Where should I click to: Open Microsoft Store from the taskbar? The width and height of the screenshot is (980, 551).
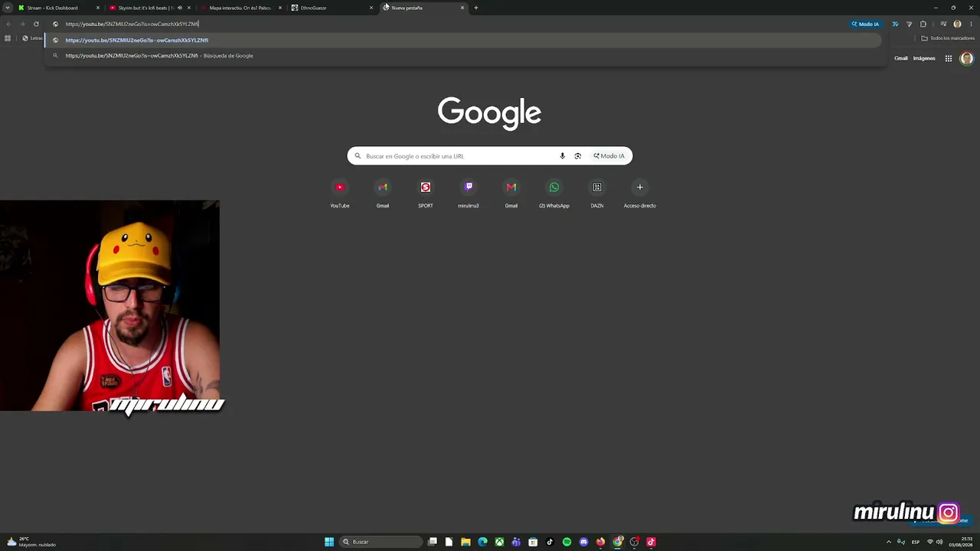[x=533, y=542]
